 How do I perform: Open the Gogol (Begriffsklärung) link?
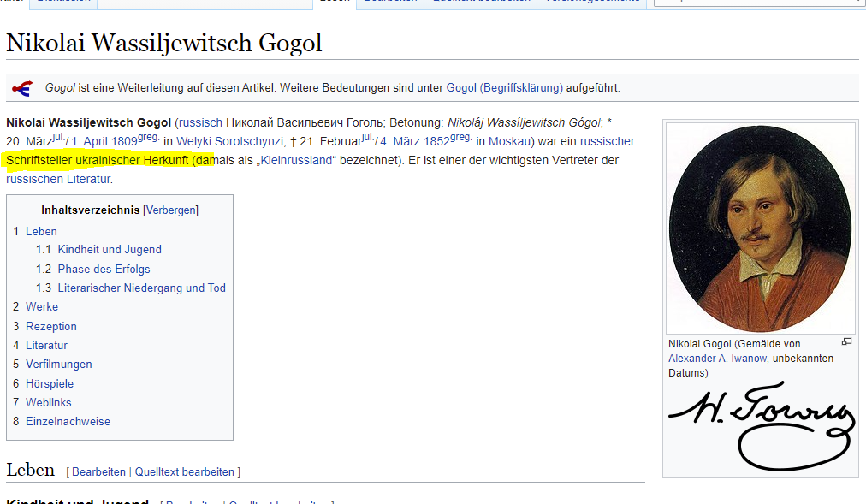(504, 87)
